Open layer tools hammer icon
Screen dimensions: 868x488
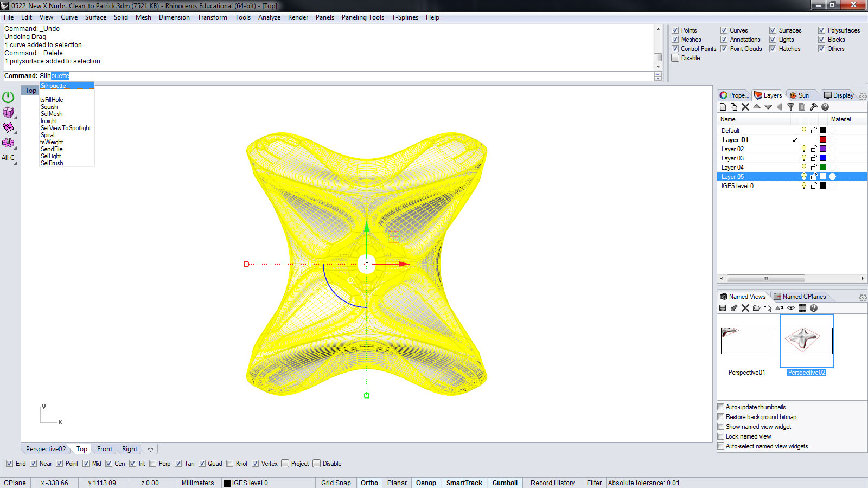(813, 107)
